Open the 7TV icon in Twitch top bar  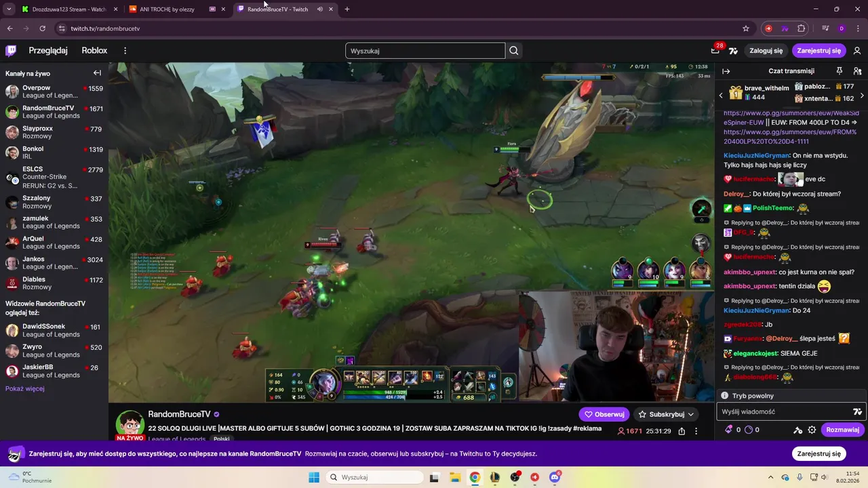pos(733,51)
